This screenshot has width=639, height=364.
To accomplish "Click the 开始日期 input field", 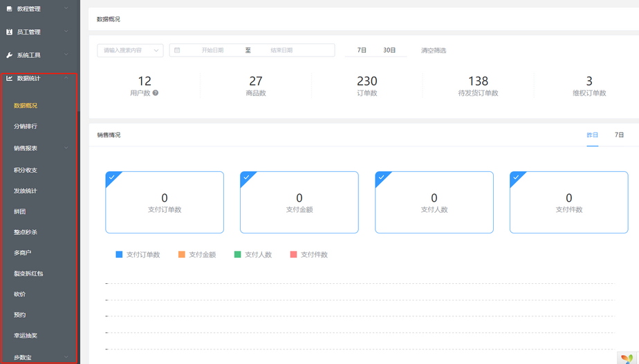I will click(212, 50).
